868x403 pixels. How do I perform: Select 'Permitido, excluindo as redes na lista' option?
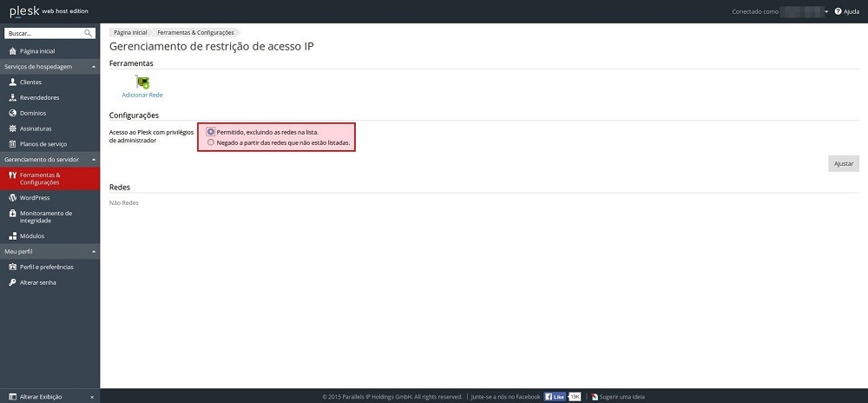click(211, 132)
